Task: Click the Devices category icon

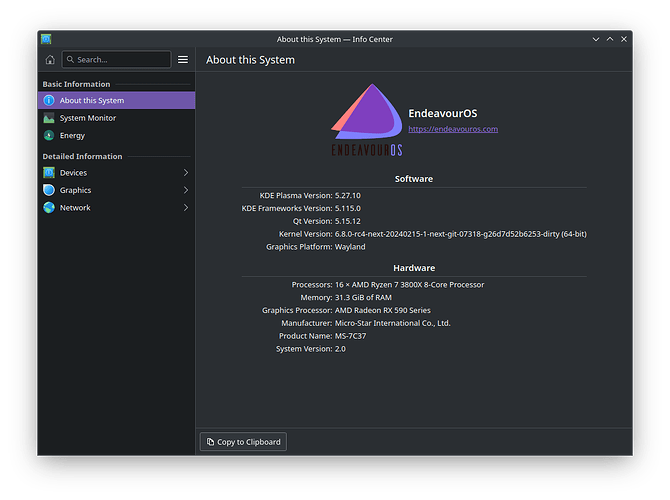Action: pos(49,173)
